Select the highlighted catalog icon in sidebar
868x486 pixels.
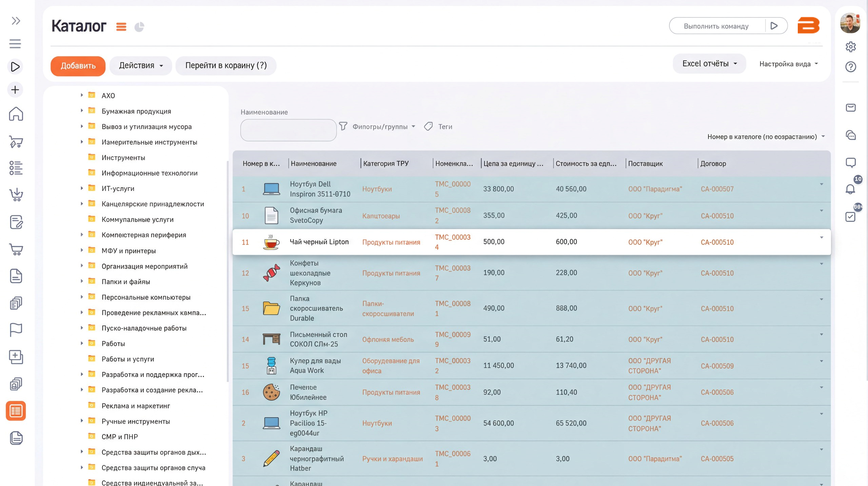16,411
